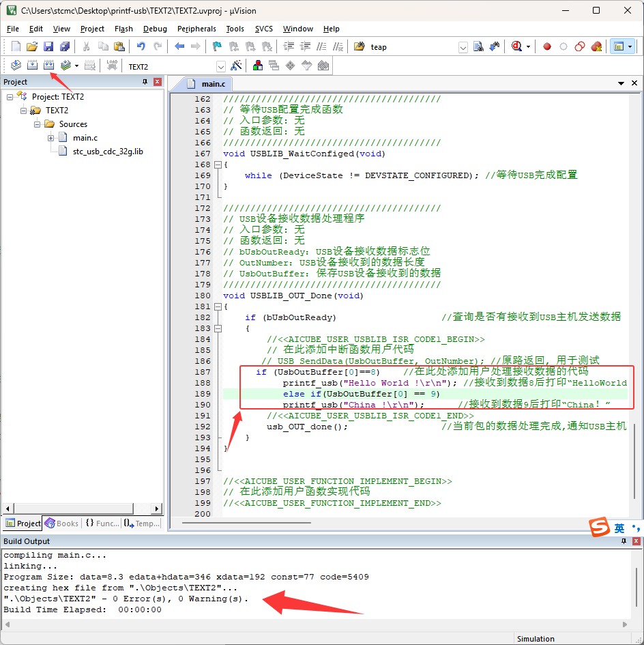
Task: Pin the Project panel
Action: 145,82
